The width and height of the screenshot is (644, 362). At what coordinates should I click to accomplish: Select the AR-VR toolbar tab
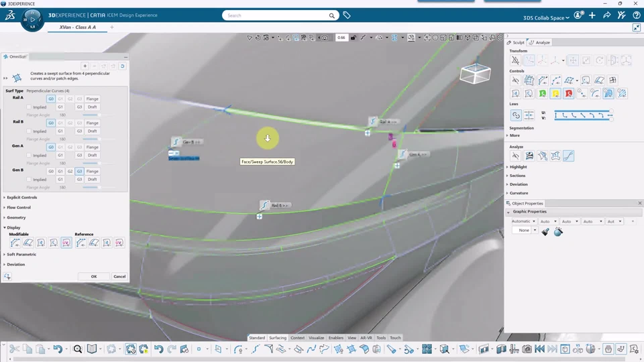pyautogui.click(x=366, y=338)
